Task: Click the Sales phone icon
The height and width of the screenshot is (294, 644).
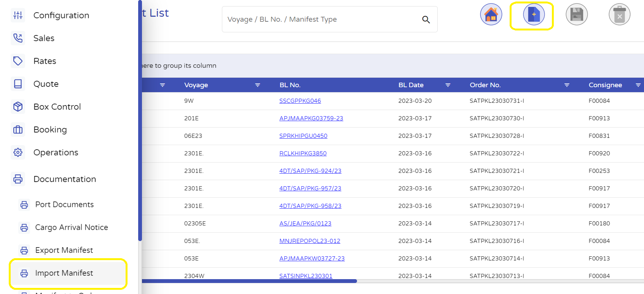Action: (18, 38)
